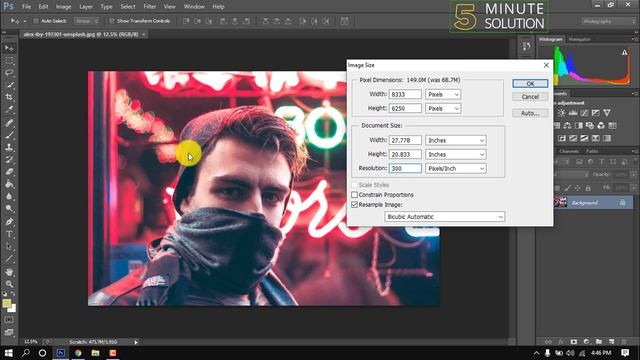
Task: Add an Exposure adjustment
Action: [596, 113]
